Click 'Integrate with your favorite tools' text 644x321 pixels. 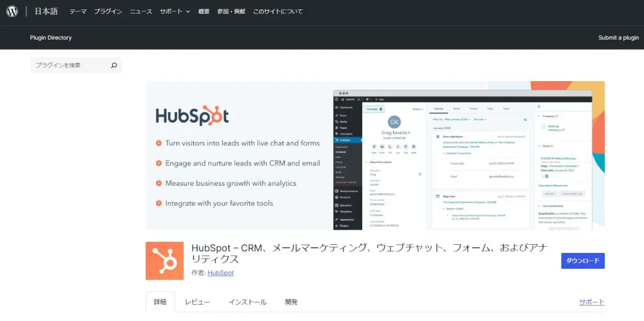point(219,203)
